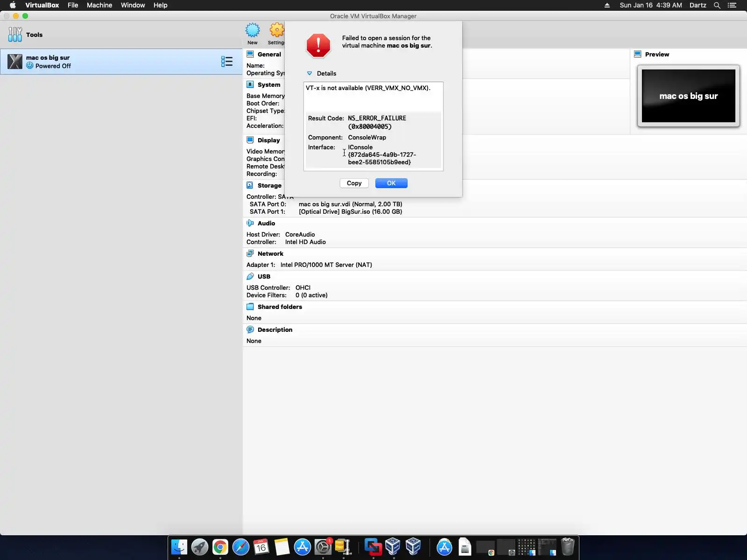This screenshot has height=560, width=747.
Task: Click the BigSur.iso optical drive entry
Action: 350,211
